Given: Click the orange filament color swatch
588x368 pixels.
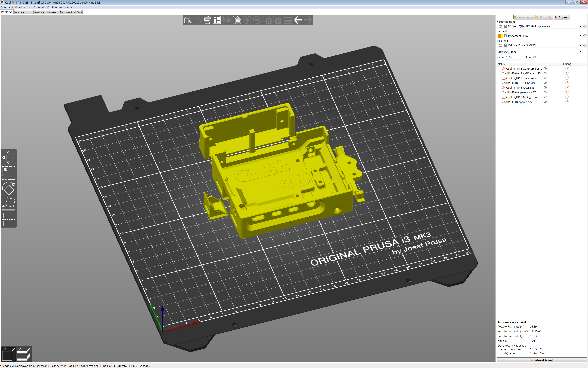Looking at the screenshot, I should coord(499,36).
